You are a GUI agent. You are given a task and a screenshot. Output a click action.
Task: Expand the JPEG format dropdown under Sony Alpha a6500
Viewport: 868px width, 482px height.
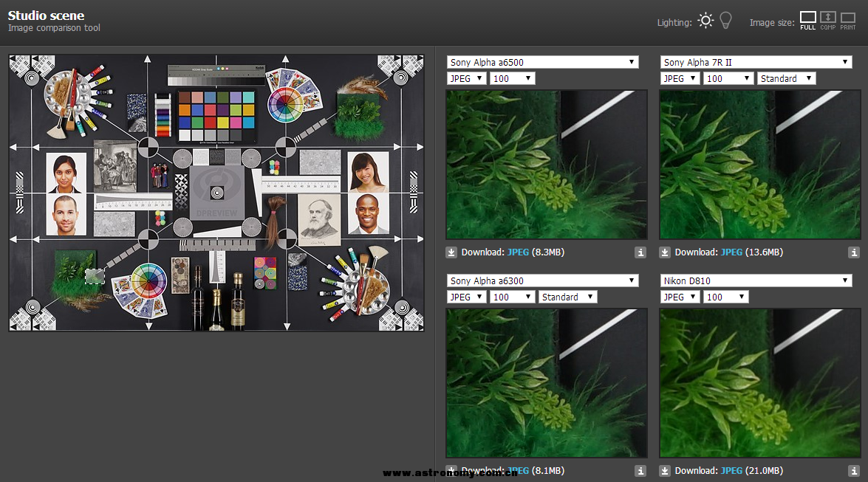[467, 78]
